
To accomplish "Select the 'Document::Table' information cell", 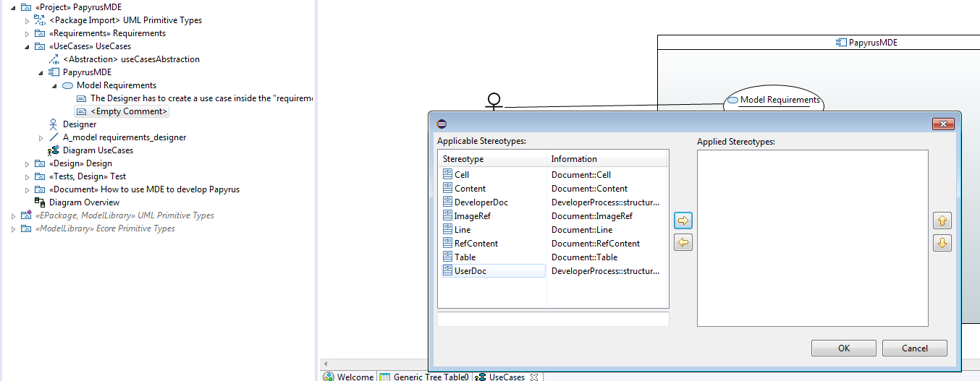I will click(x=584, y=257).
